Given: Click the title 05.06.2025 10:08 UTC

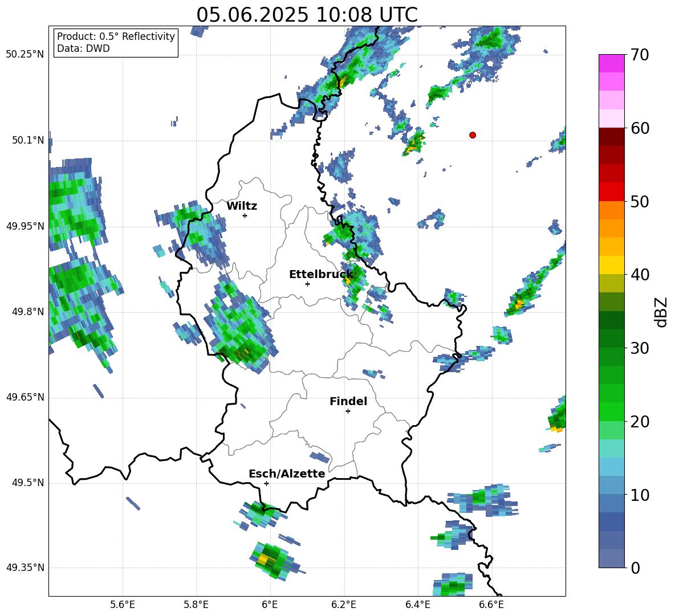Looking at the screenshot, I should [x=307, y=15].
